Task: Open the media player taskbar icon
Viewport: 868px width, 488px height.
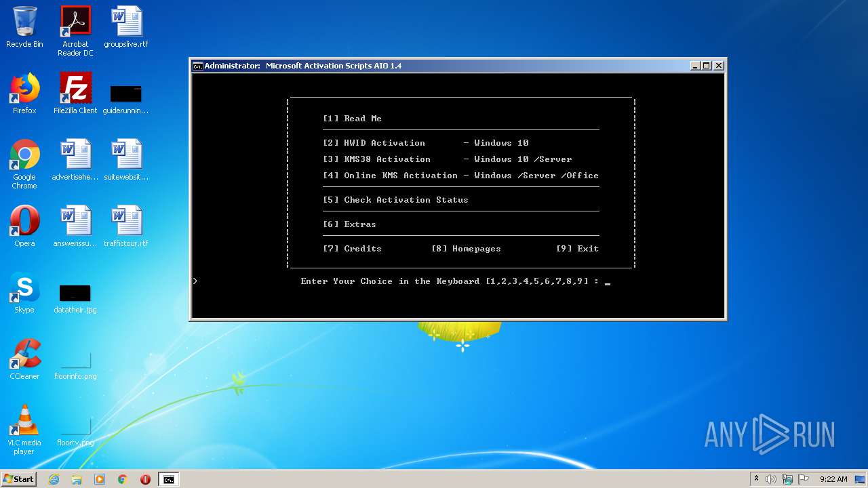Action: tap(100, 479)
